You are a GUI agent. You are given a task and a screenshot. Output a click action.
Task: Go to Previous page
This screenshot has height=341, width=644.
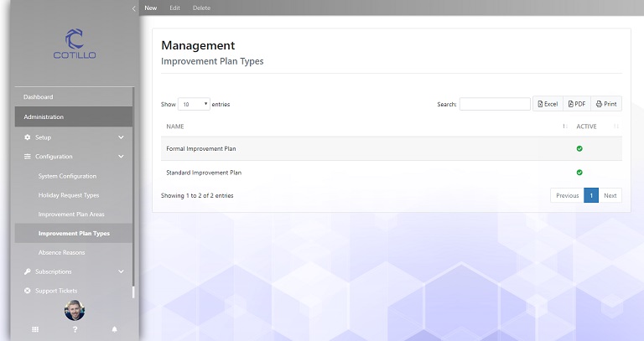point(567,195)
